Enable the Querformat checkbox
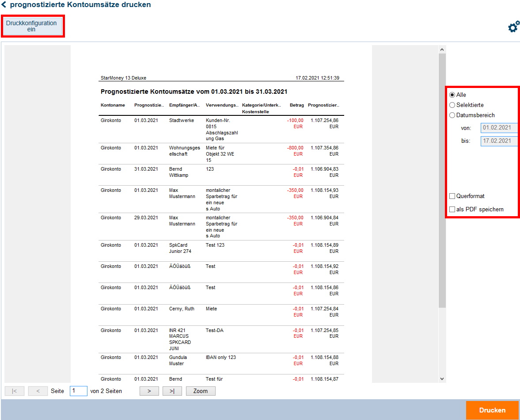This screenshot has width=520, height=420. click(452, 196)
